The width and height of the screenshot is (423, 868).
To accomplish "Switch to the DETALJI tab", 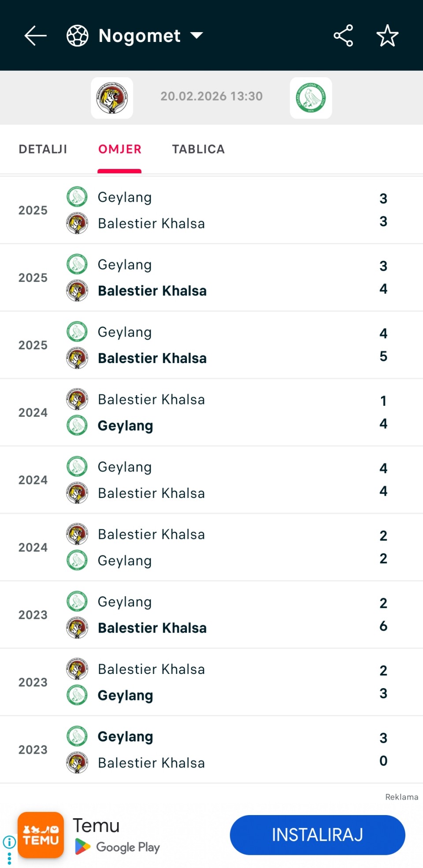I will [x=43, y=149].
